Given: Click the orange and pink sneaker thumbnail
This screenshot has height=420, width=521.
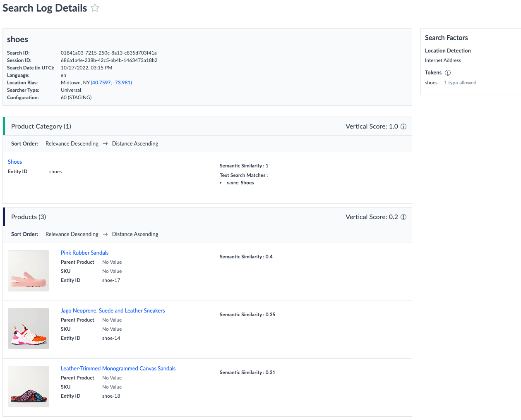Looking at the screenshot, I should pyautogui.click(x=29, y=329).
